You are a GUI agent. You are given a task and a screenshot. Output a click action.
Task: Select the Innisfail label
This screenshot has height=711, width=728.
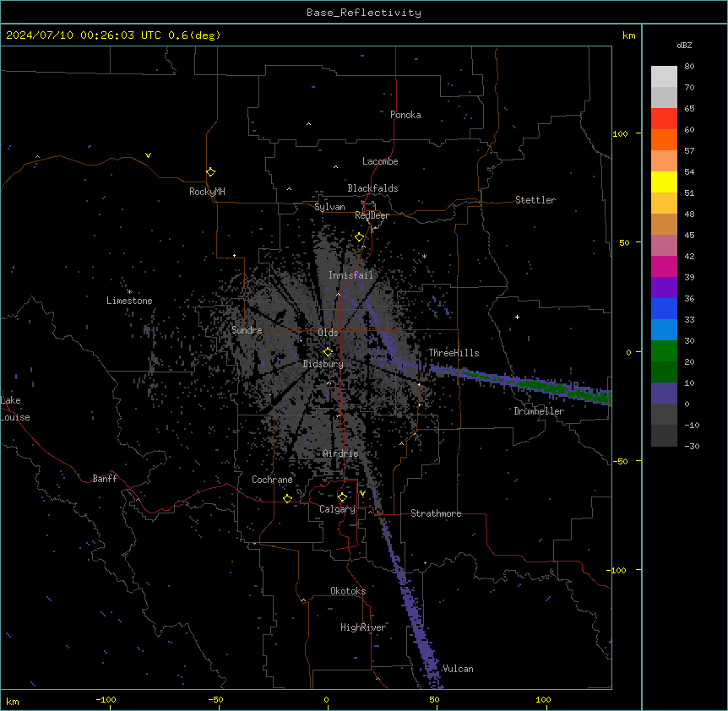pos(350,275)
